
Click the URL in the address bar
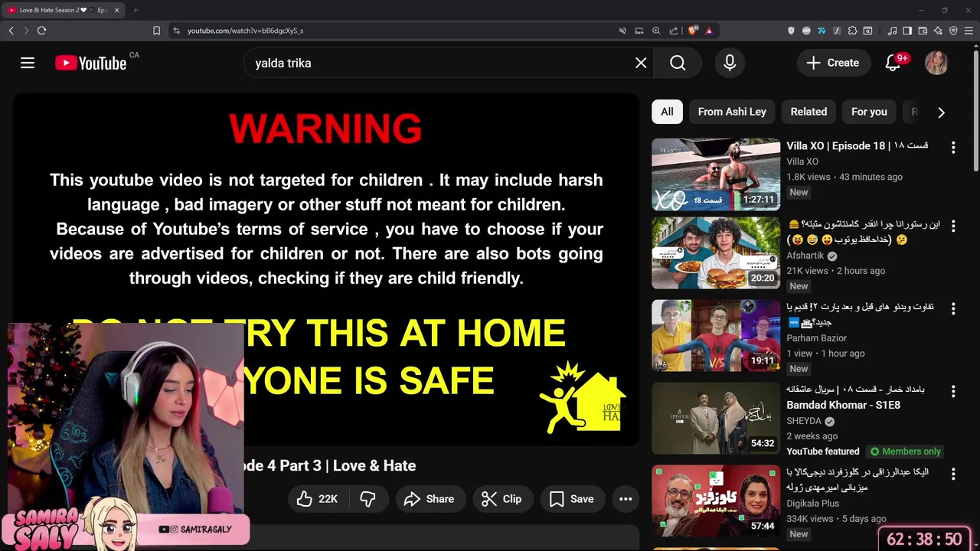245,31
